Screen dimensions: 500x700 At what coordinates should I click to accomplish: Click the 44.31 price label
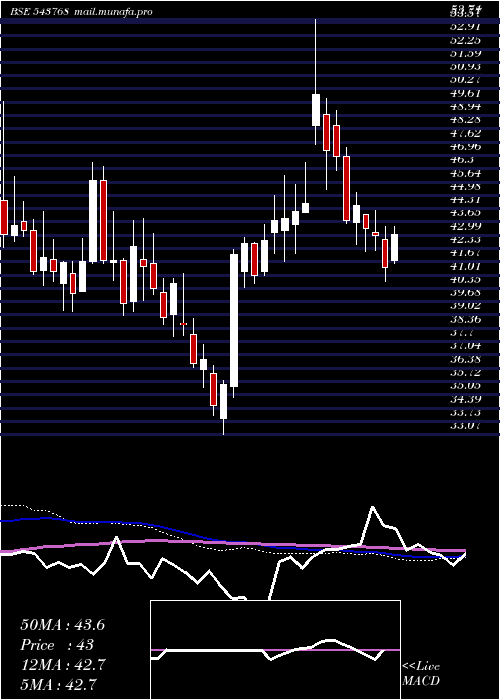point(466,200)
